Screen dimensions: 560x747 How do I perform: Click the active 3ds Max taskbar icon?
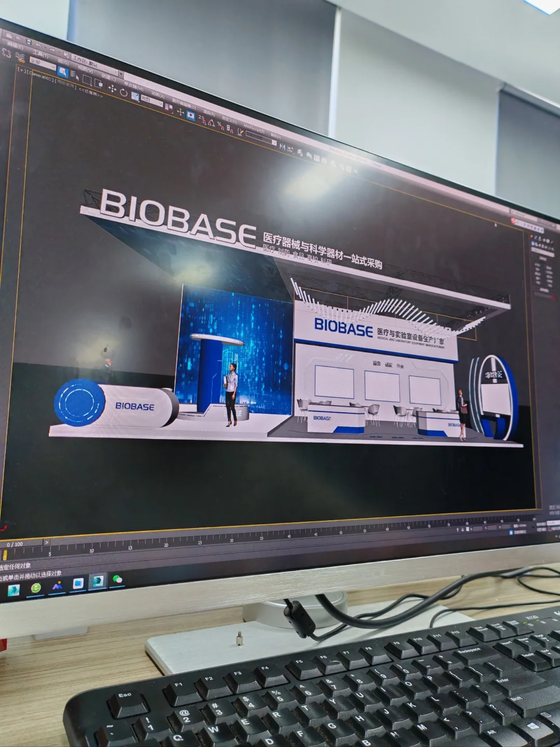pyautogui.click(x=98, y=581)
